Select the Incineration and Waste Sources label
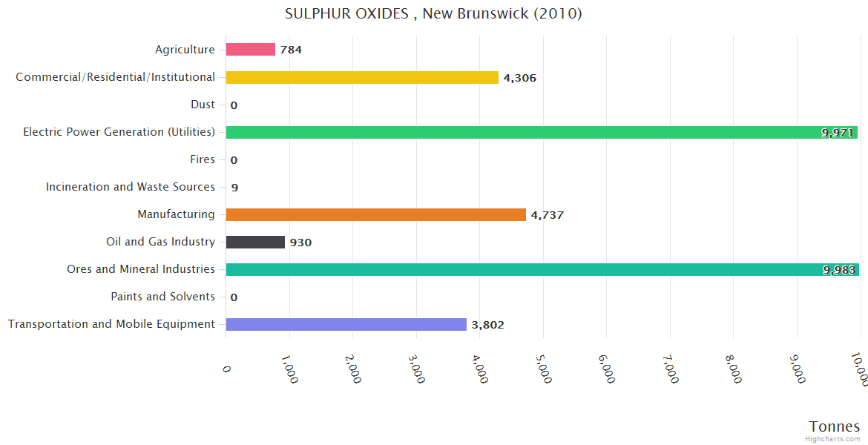 (131, 187)
